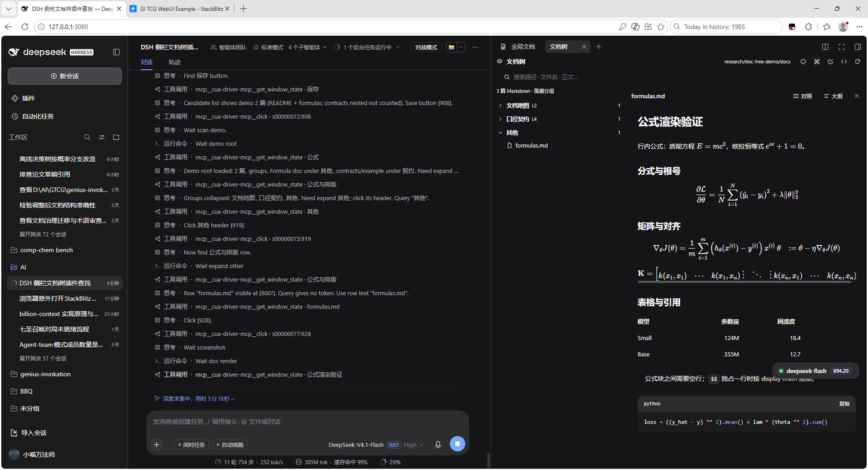Create new workspace folder icon
This screenshot has width=868, height=470.
coord(116,137)
